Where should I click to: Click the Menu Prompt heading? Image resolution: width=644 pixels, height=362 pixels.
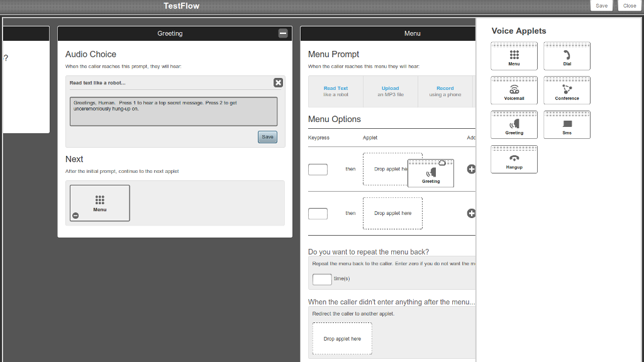[333, 54]
